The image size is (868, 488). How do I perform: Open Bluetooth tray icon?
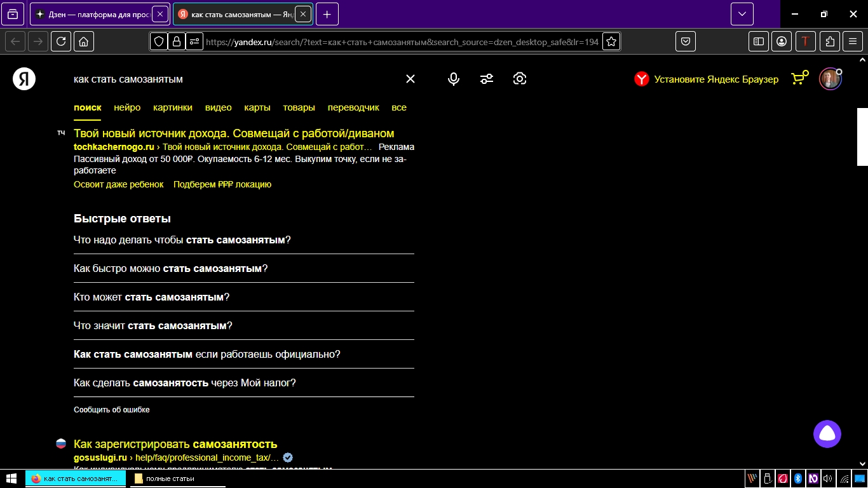[x=797, y=478]
